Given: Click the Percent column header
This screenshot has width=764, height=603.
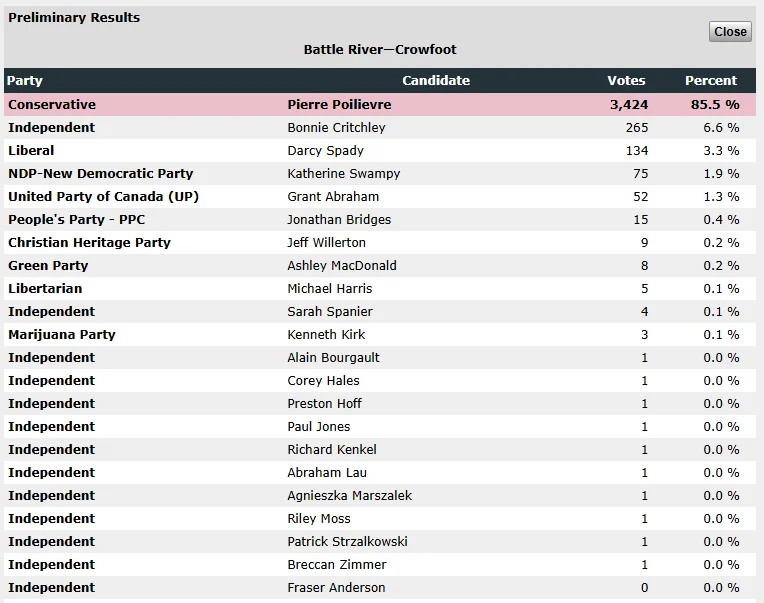Looking at the screenshot, I should coord(710,80).
